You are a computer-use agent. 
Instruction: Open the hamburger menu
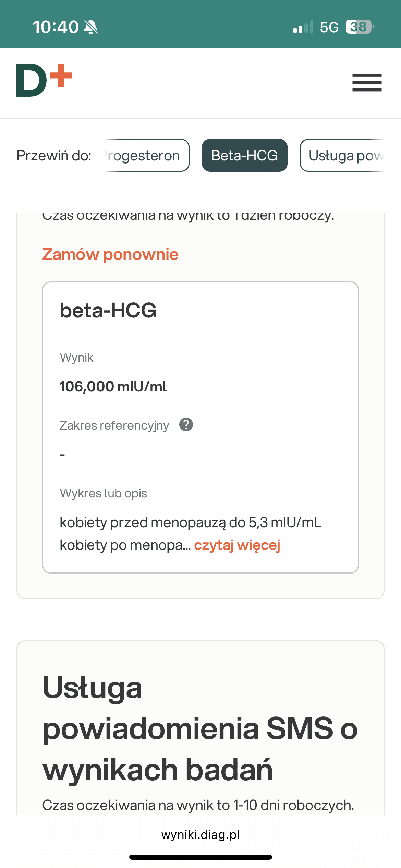pyautogui.click(x=367, y=83)
